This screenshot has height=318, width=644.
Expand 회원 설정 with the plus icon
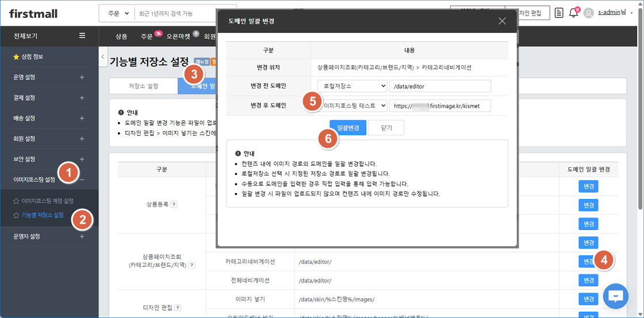click(82, 139)
